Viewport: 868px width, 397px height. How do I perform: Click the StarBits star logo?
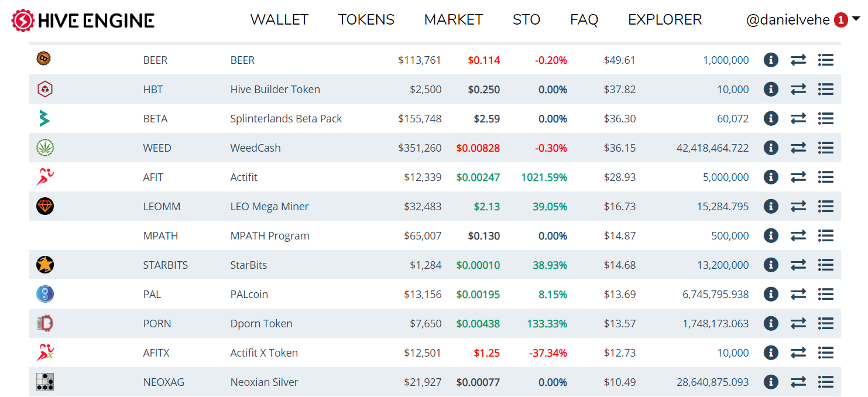[x=44, y=265]
